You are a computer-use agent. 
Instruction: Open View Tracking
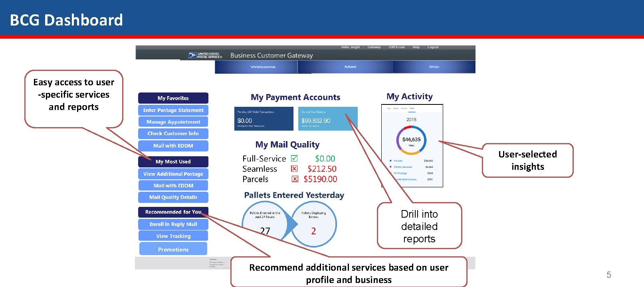tap(173, 236)
